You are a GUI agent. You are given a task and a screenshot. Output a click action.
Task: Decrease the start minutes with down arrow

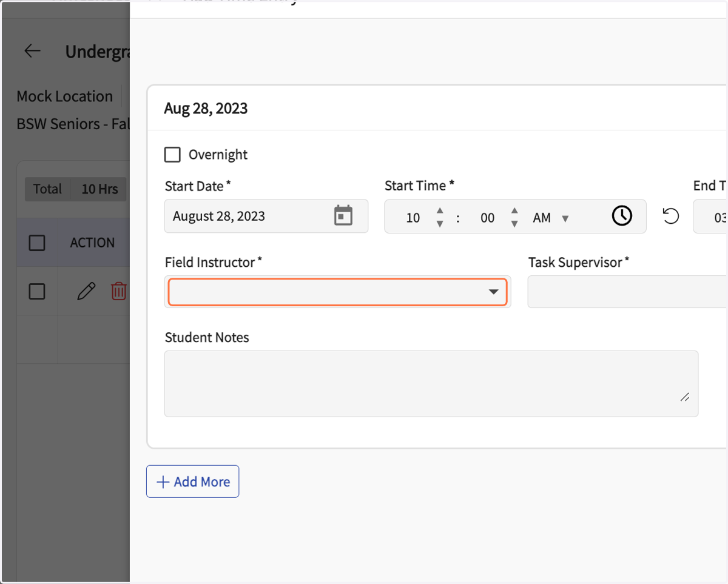(514, 224)
